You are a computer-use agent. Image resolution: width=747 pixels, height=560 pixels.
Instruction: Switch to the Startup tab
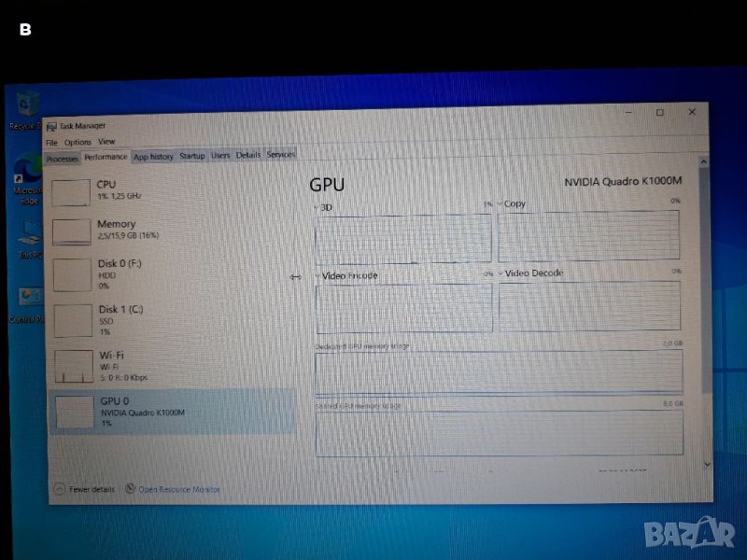tap(192, 156)
